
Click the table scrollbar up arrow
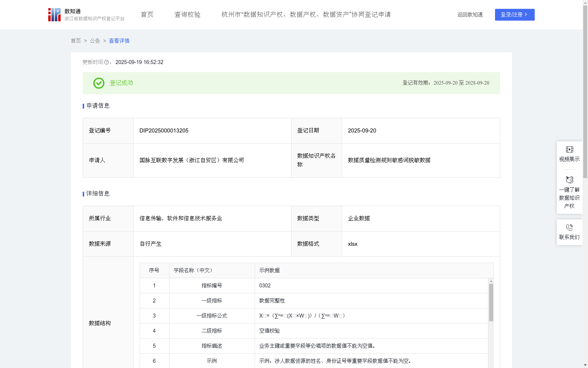coord(491,281)
